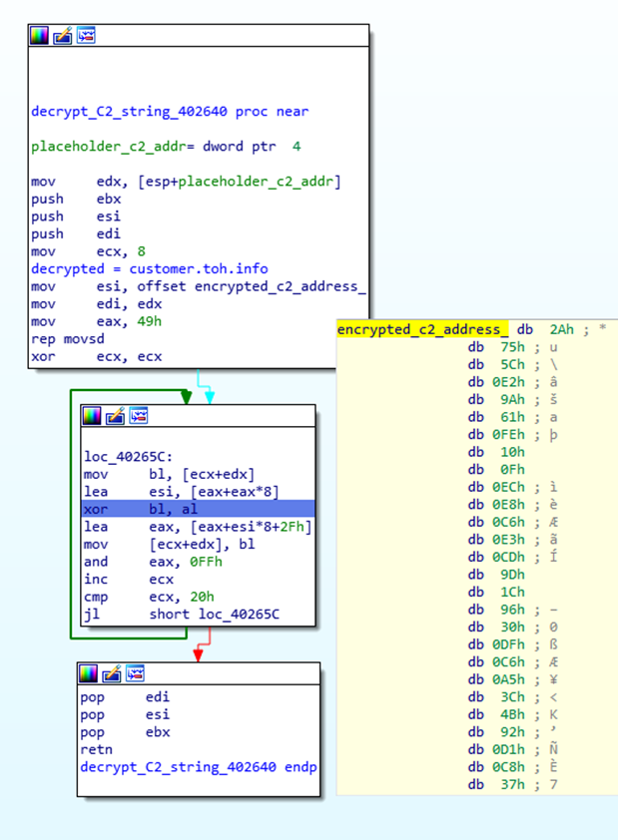Click group-nodes icon in the pop edi block
The image size is (618, 840).
click(135, 673)
